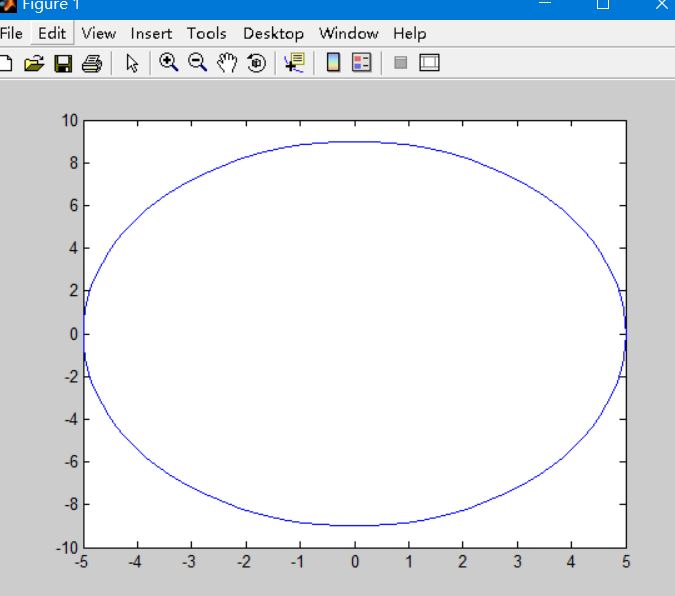The width and height of the screenshot is (675, 596).
Task: Open the File menu
Action: [11, 34]
